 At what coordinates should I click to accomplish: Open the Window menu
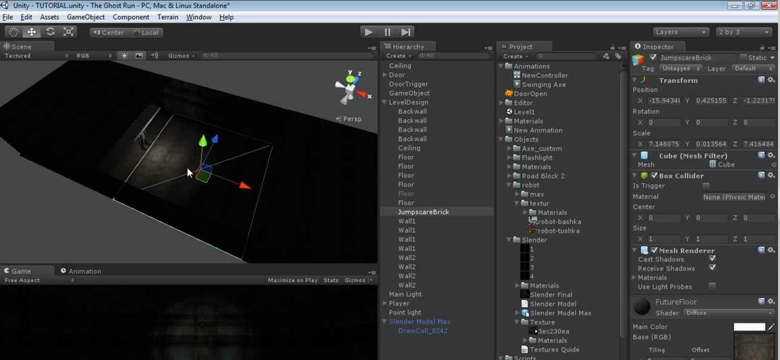(x=199, y=17)
